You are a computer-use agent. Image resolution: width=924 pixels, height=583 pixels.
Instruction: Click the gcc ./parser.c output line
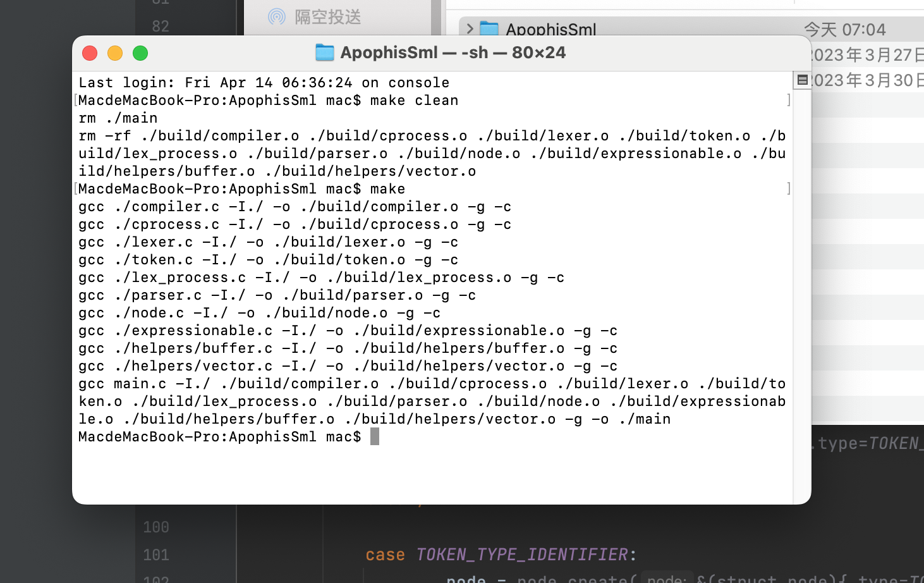277,295
